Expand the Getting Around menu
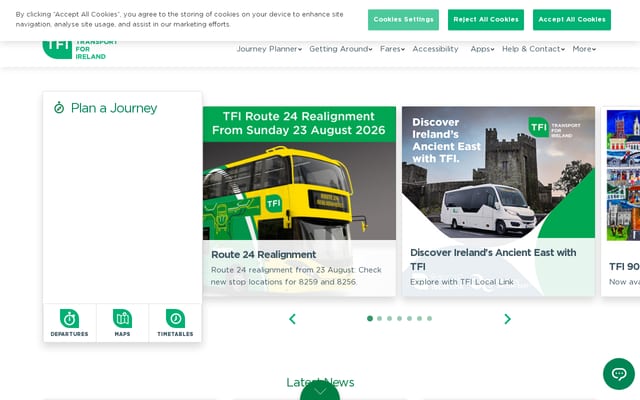 click(x=340, y=49)
